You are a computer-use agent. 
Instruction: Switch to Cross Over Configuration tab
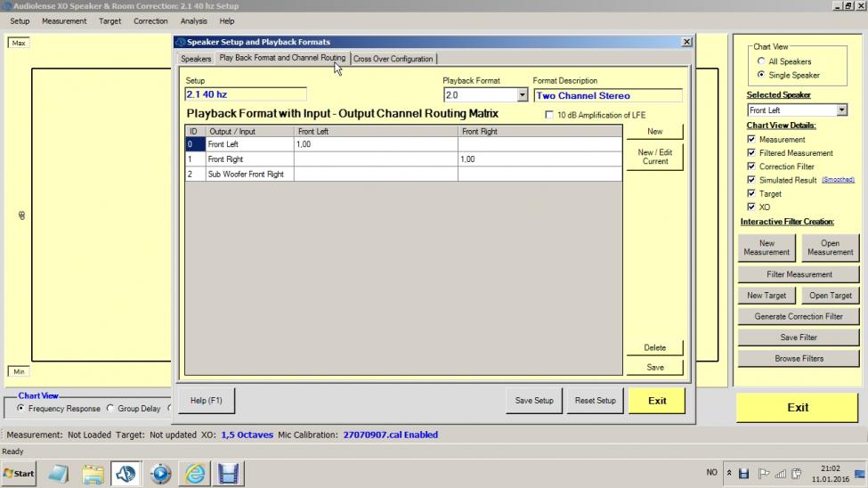tap(393, 59)
